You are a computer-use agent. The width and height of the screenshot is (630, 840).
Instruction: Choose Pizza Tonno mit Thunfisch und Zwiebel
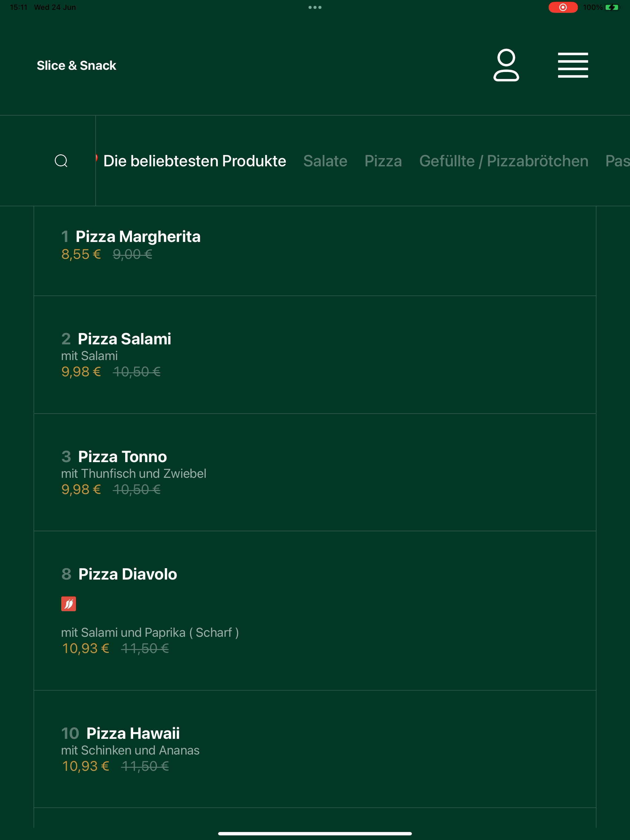(x=315, y=472)
